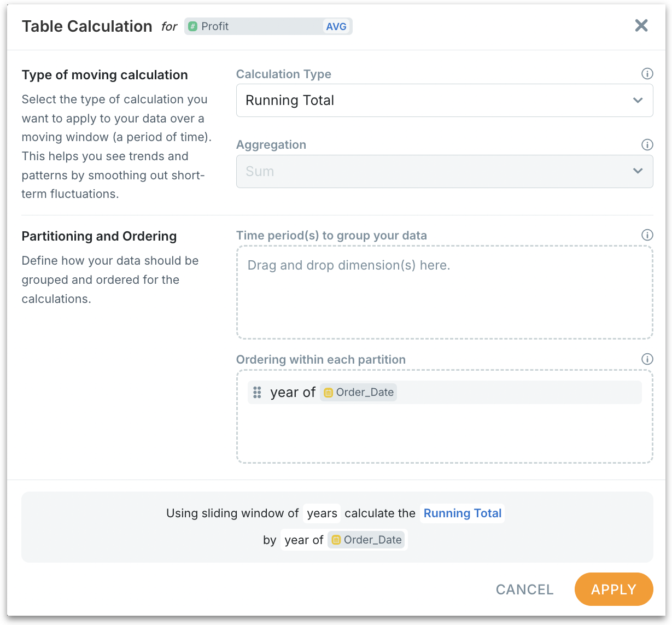Click the year of chip in summary

(x=303, y=540)
